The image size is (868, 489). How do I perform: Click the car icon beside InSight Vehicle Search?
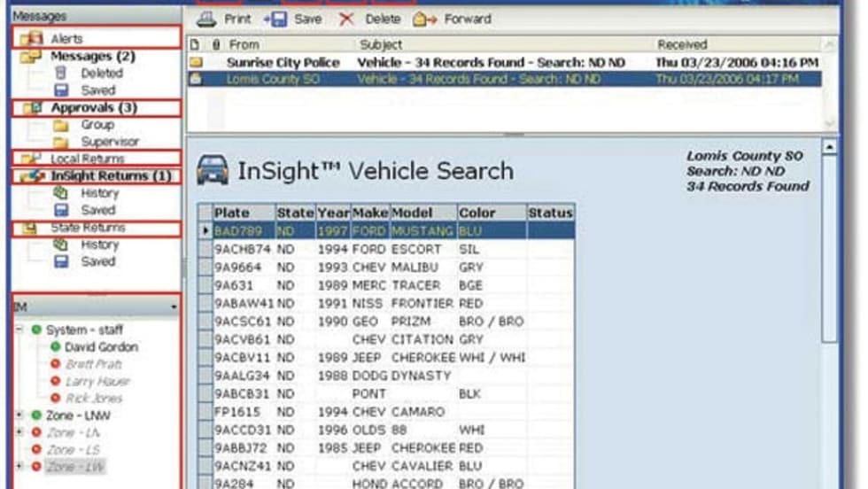212,170
